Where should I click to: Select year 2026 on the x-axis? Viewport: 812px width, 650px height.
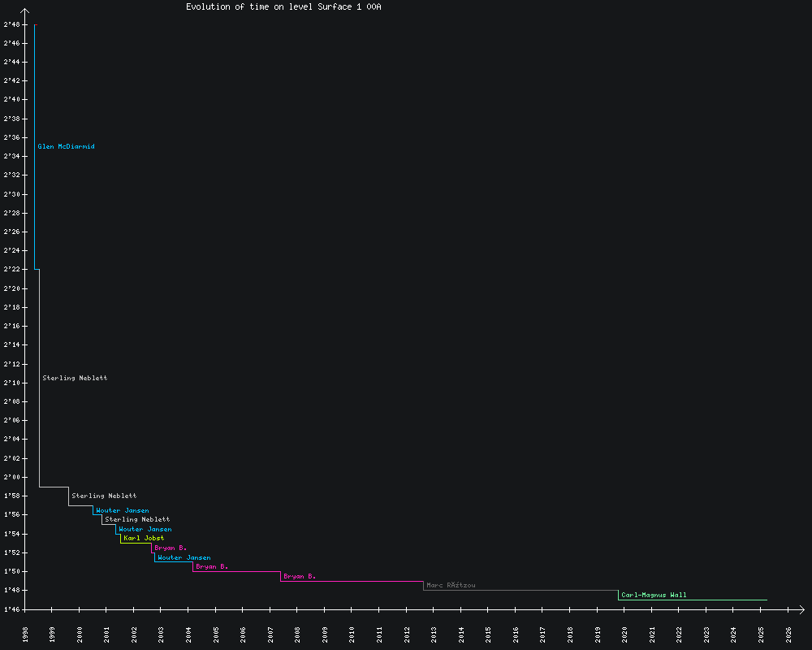pos(788,635)
